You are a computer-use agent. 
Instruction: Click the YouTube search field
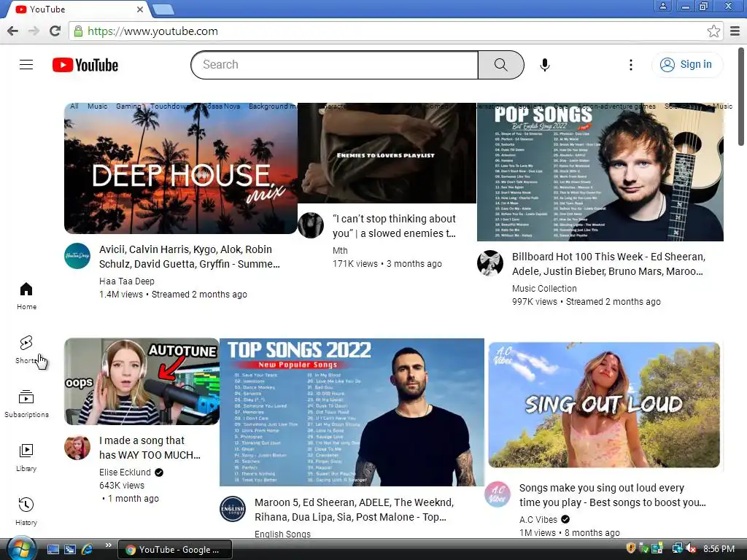(334, 65)
